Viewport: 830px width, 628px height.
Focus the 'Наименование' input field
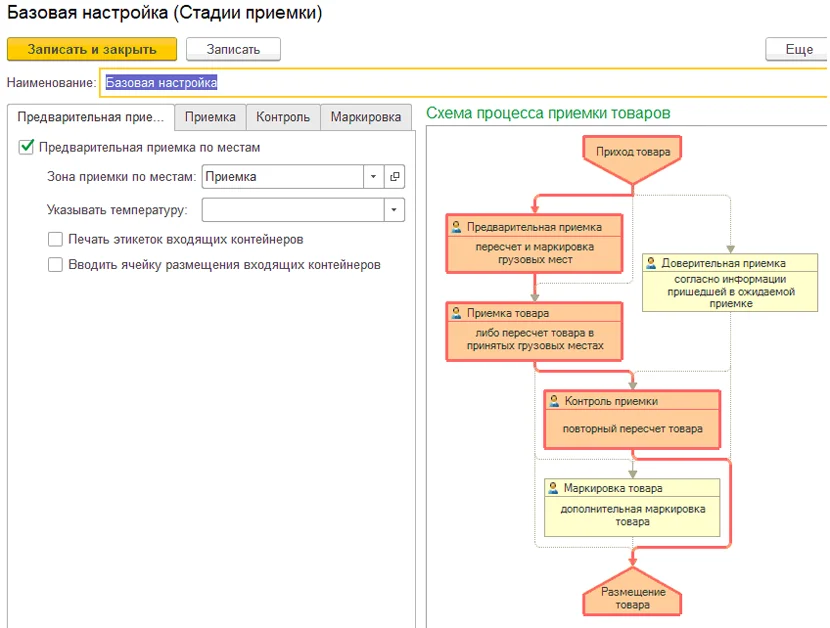[464, 83]
